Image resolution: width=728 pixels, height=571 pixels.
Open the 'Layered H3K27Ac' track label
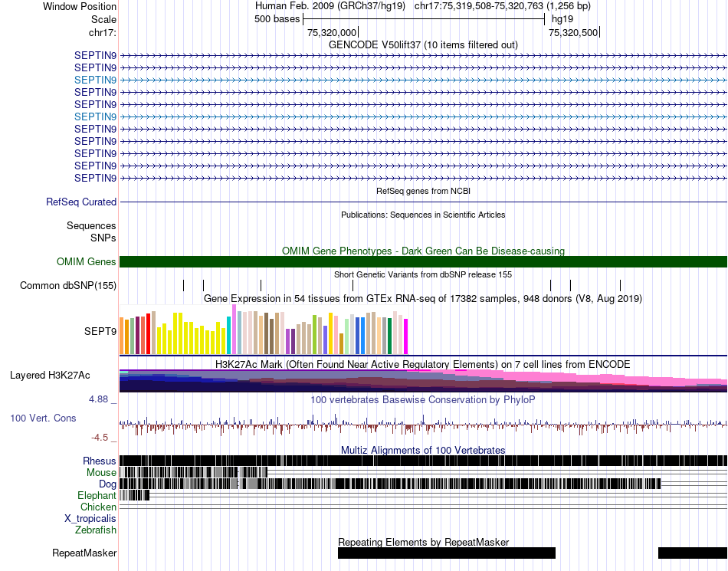click(x=50, y=375)
